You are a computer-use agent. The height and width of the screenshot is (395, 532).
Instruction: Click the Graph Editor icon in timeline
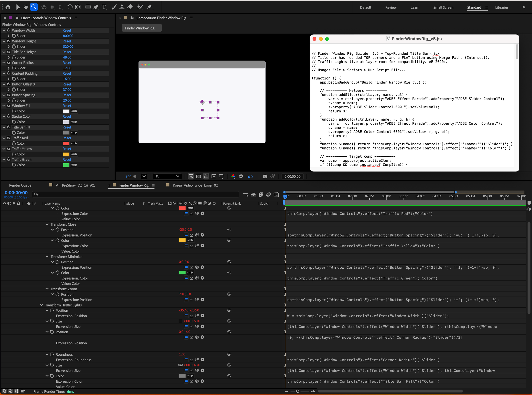[x=276, y=195]
